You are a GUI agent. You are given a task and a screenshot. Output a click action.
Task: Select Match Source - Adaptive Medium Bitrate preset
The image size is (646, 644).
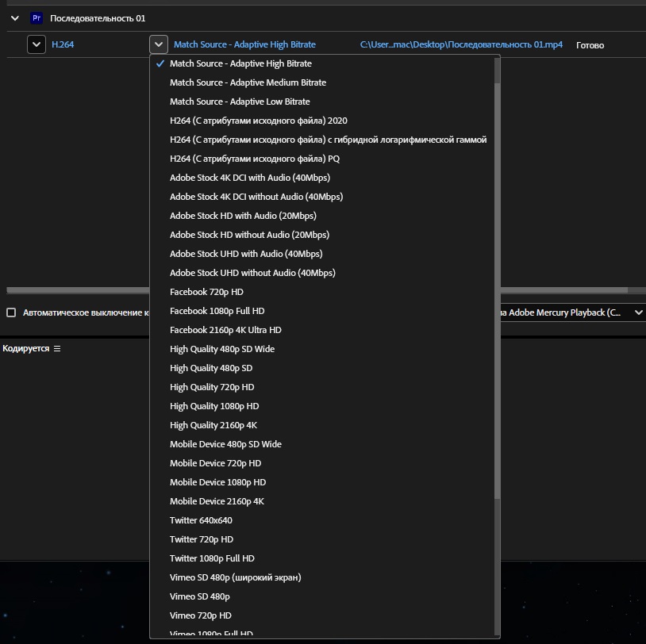point(248,82)
